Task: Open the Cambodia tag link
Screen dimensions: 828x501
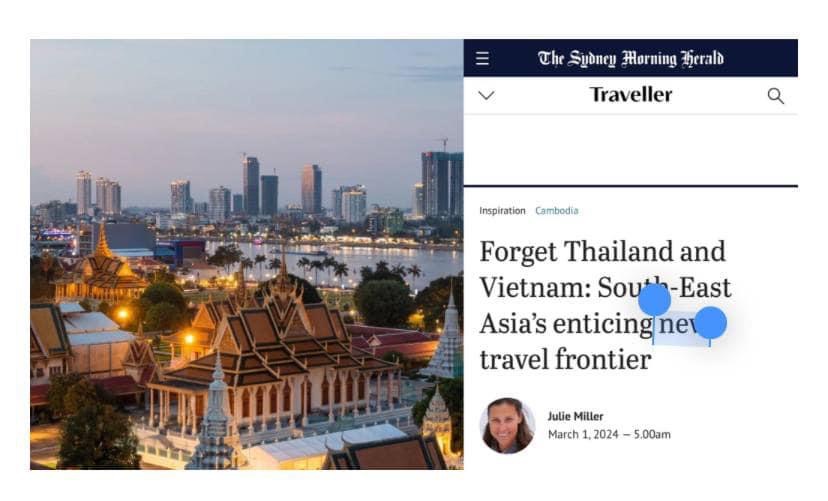Action: pyautogui.click(x=557, y=211)
